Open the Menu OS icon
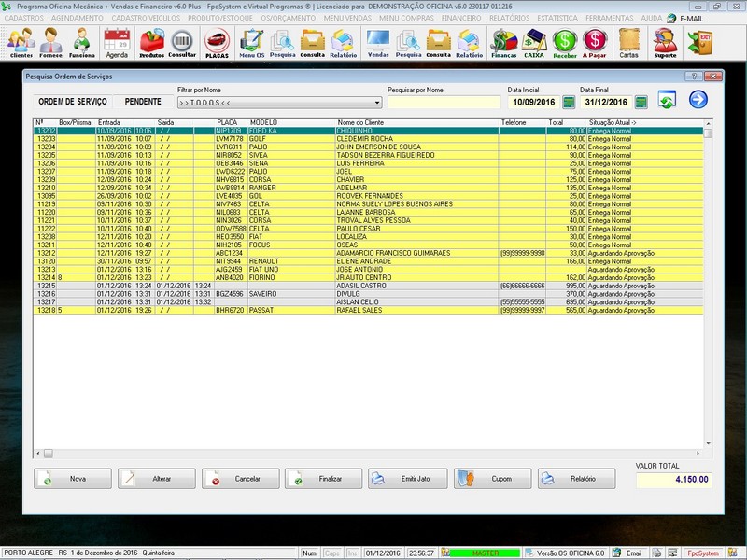The width and height of the screenshot is (747, 560). (x=251, y=43)
